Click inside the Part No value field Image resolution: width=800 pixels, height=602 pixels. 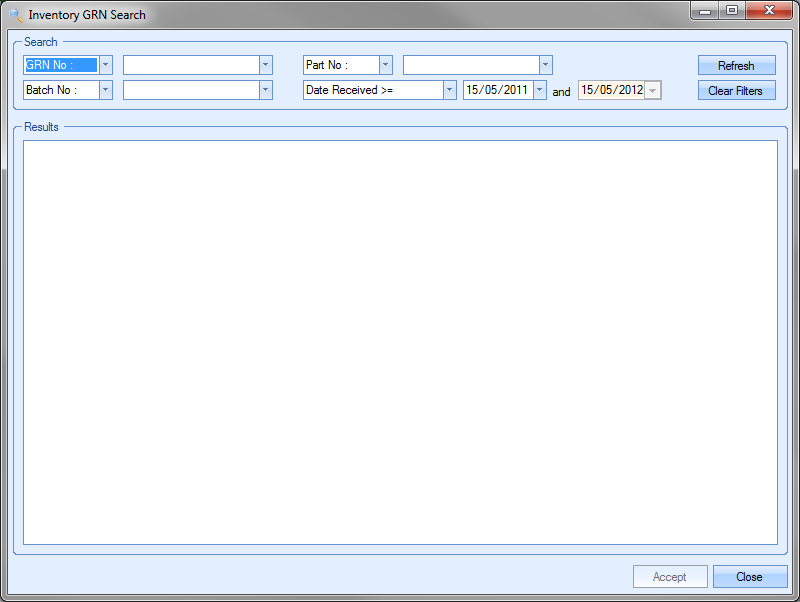click(x=470, y=65)
